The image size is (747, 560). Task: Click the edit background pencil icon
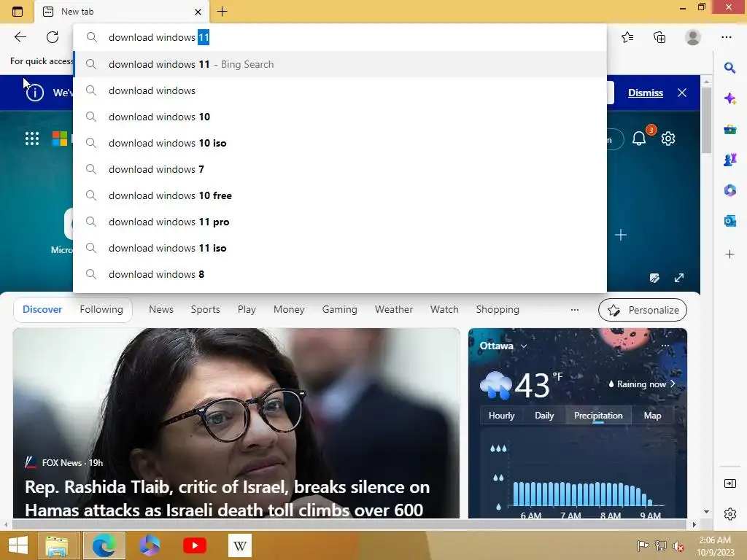tap(654, 278)
